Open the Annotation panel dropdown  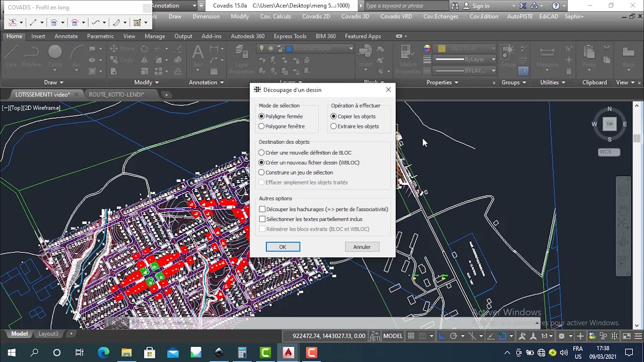tap(206, 82)
